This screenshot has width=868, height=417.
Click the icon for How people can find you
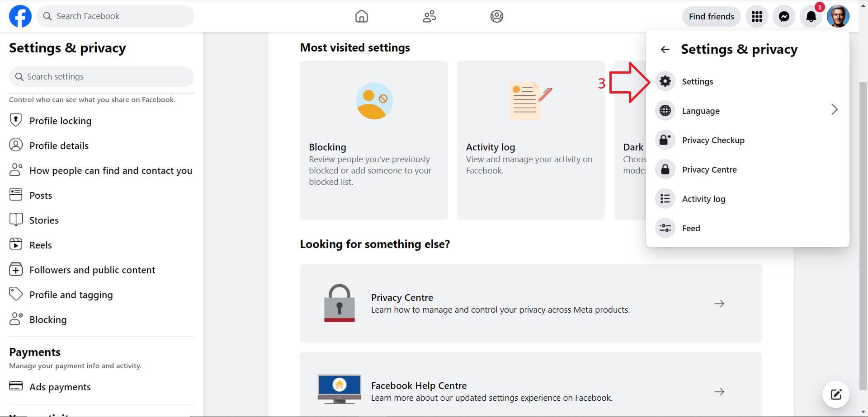(16, 170)
